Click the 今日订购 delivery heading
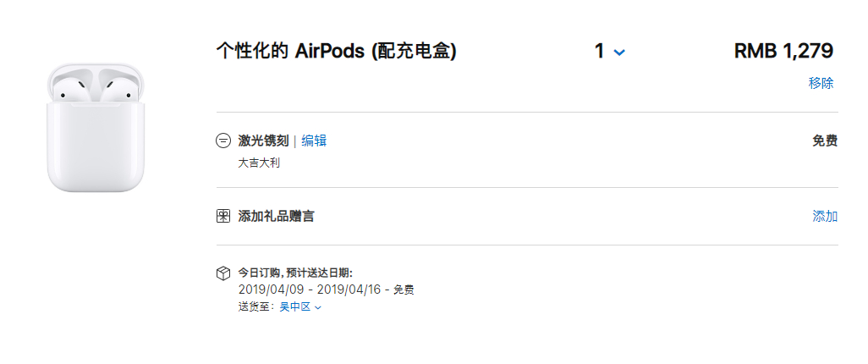 pyautogui.click(x=295, y=273)
